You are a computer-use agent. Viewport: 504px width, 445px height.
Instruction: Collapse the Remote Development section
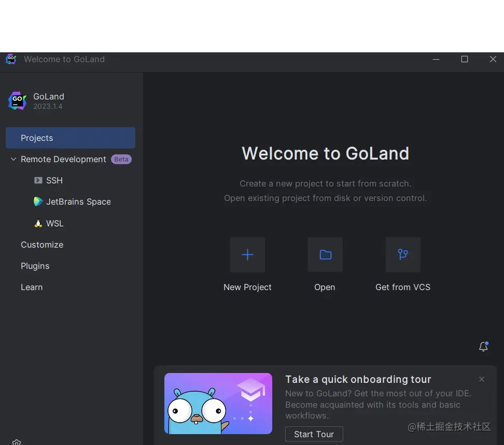click(13, 159)
